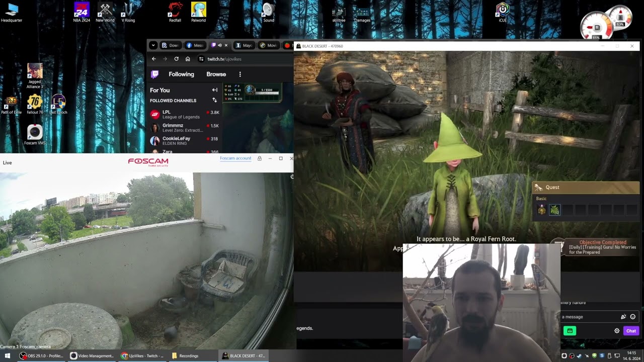Open the Sound desktop shortcut
The image size is (644, 362).
[x=269, y=13]
